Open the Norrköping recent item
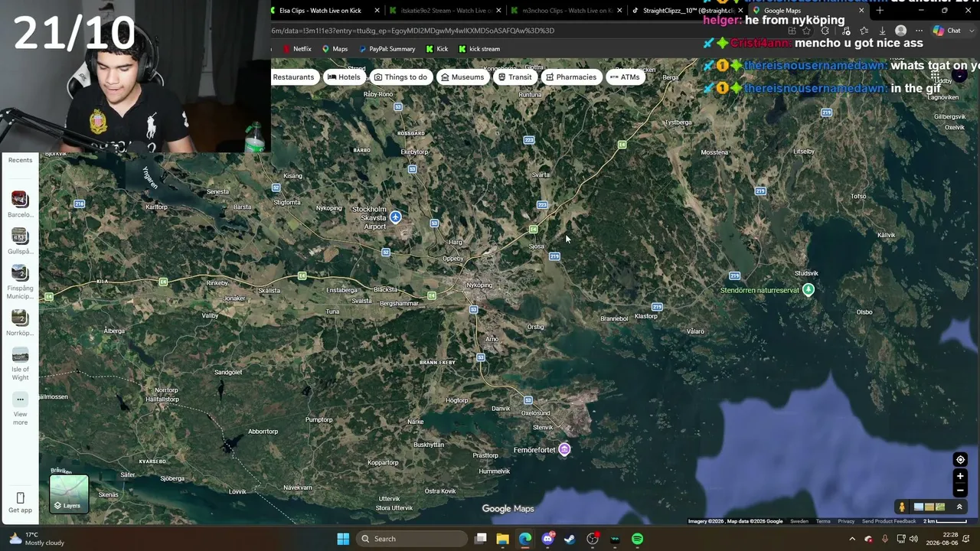This screenshot has height=551, width=980. tap(20, 323)
